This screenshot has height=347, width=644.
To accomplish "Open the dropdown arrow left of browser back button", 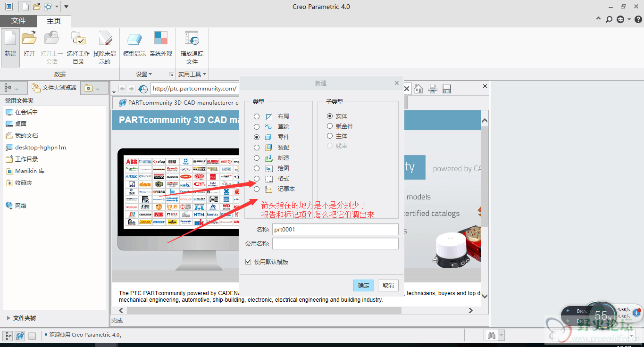I will tap(114, 91).
